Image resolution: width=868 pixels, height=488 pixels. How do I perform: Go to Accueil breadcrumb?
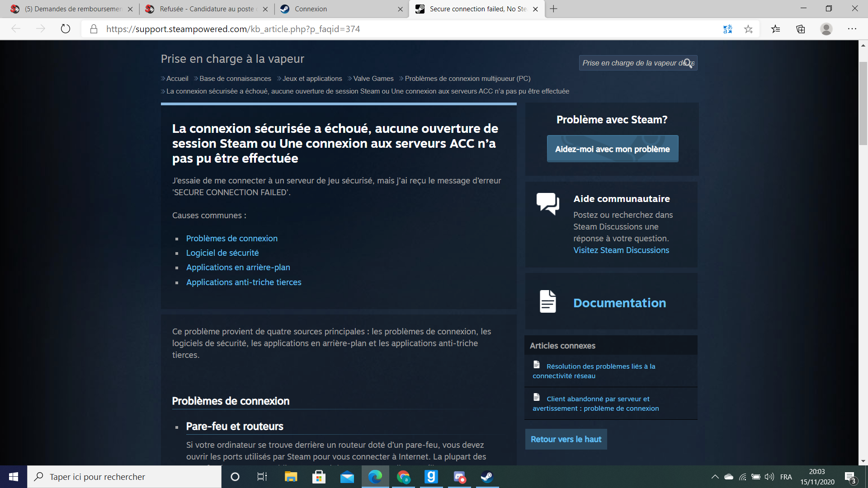pos(177,78)
